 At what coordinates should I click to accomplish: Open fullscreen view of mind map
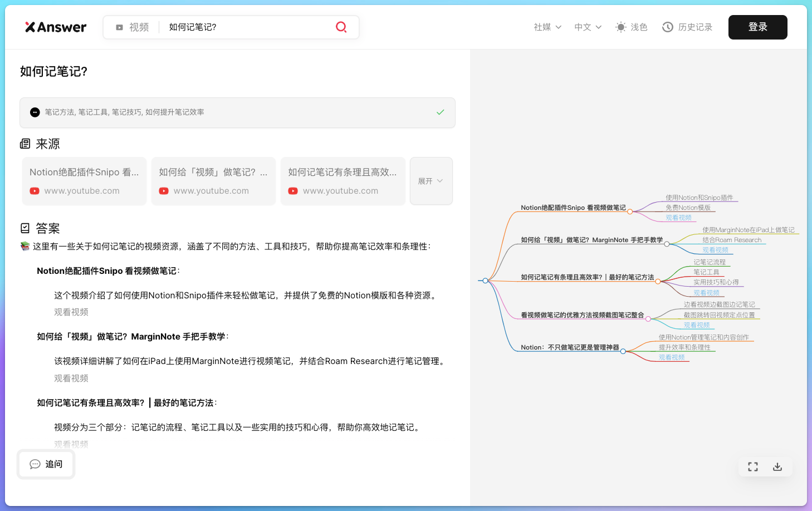pos(753,467)
